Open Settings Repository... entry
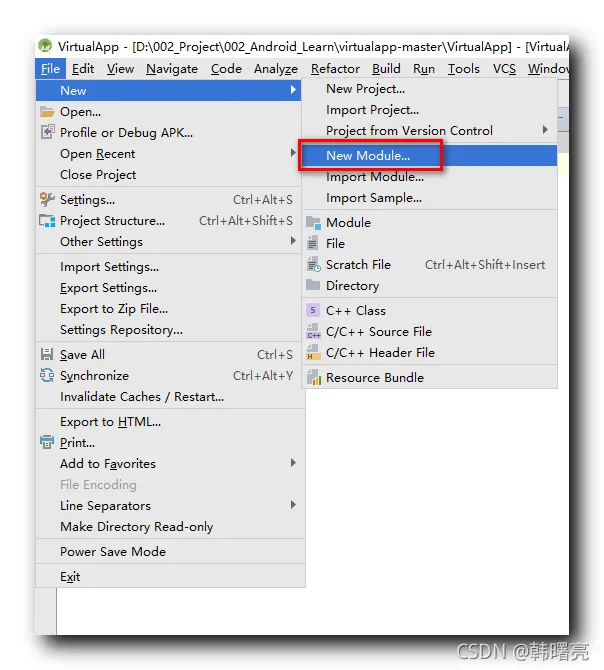 pyautogui.click(x=169, y=329)
